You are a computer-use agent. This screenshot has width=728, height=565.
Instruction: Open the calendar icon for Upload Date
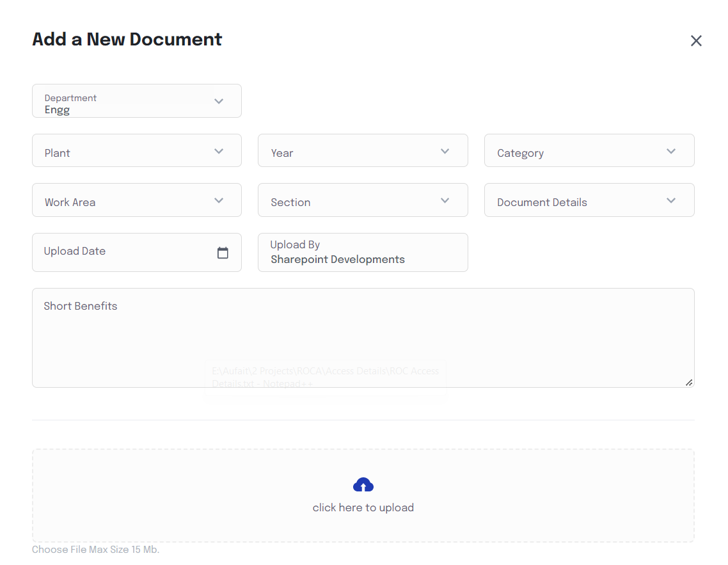(223, 252)
